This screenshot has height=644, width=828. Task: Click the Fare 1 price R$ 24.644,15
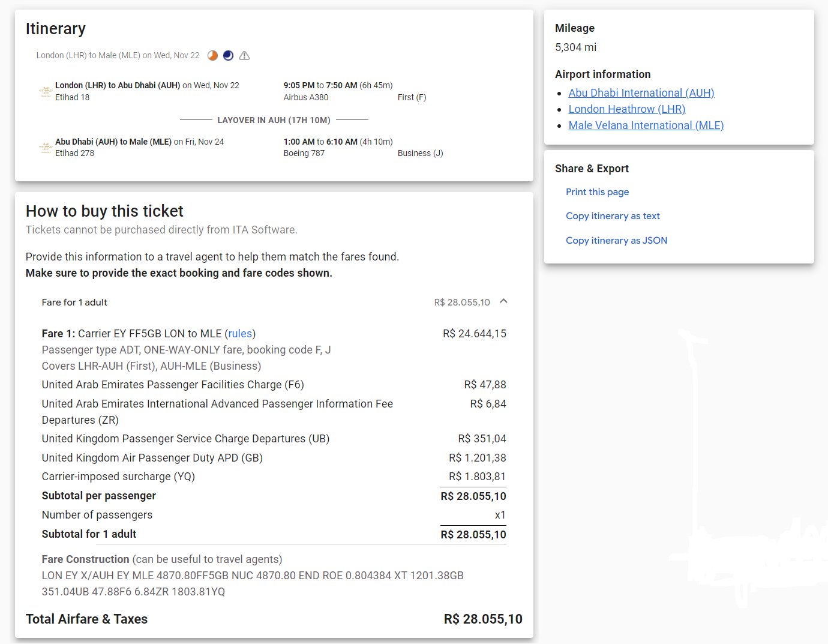(475, 334)
